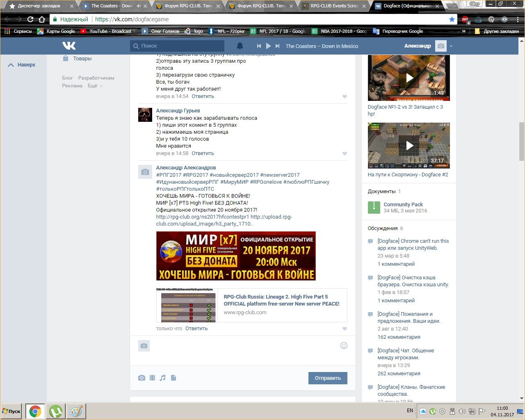
Task: Reload the page in Chrome
Action: 30,19
